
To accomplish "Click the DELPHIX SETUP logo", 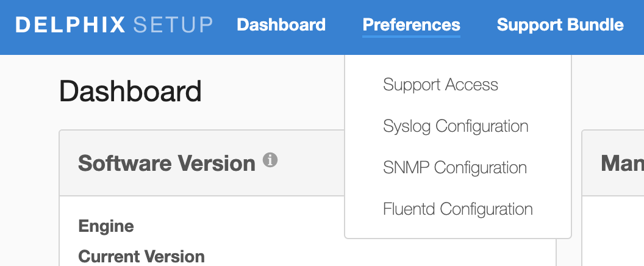I will tap(114, 25).
